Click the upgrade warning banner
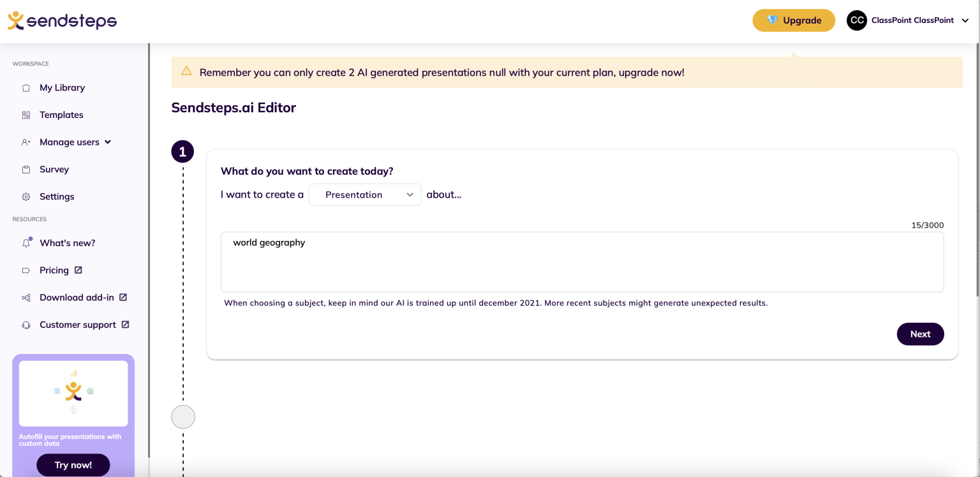Image resolution: width=980 pixels, height=477 pixels. (567, 72)
